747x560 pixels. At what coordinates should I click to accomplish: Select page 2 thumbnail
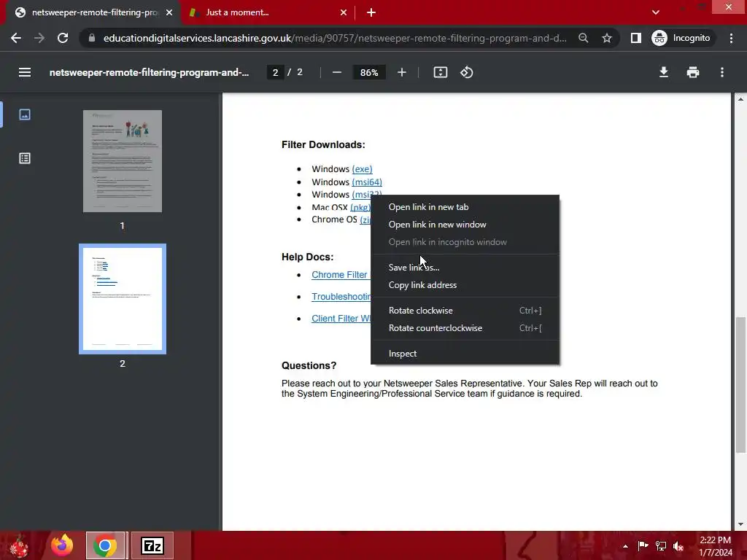tap(123, 299)
